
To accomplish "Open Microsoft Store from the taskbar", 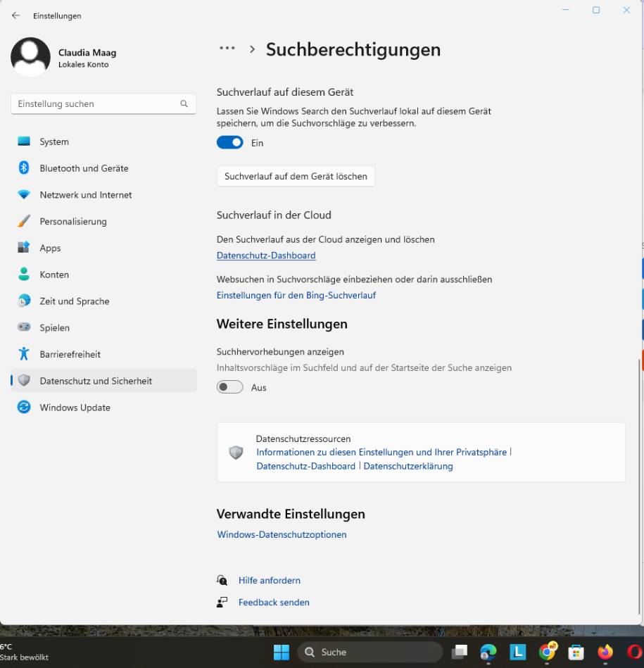I will [576, 653].
